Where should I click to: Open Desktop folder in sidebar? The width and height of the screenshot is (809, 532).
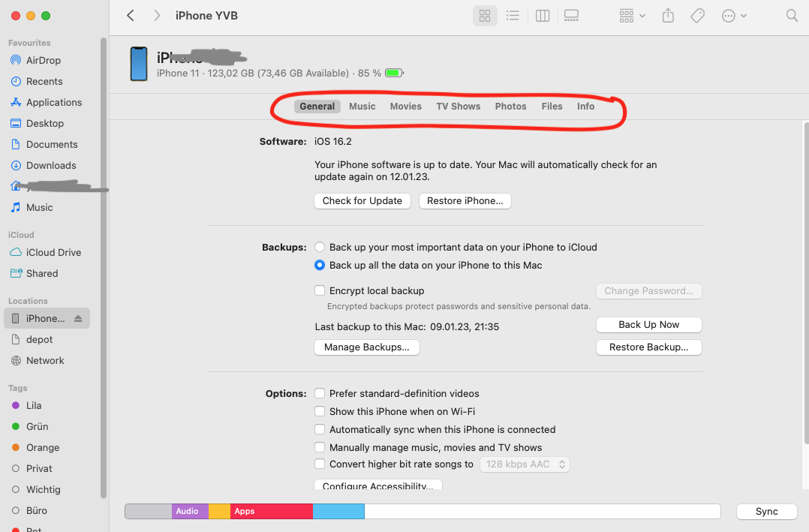[45, 123]
